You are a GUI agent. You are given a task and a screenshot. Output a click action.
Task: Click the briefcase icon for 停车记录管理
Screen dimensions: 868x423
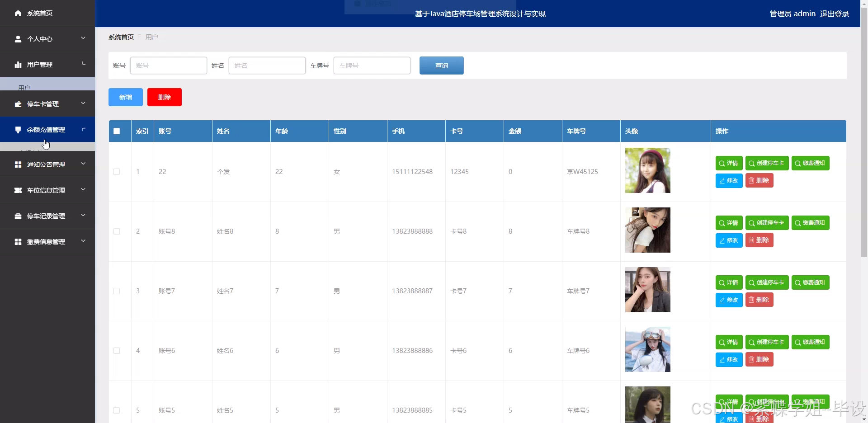pos(18,216)
